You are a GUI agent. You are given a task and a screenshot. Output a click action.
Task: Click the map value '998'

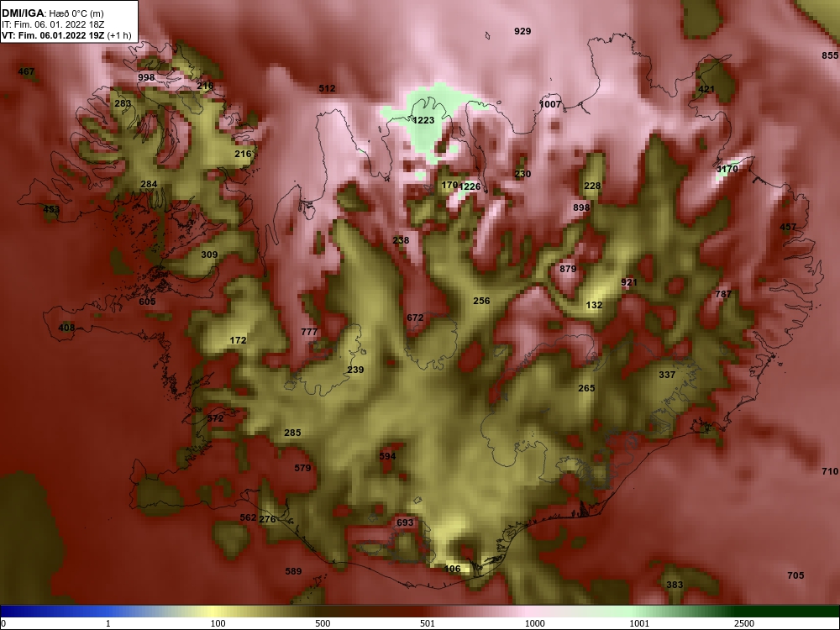coord(146,77)
